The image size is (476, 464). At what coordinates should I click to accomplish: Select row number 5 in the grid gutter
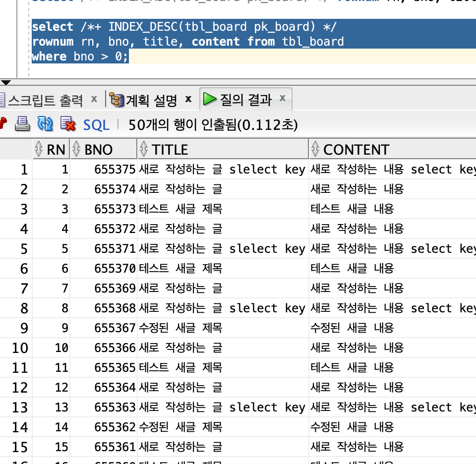point(16,249)
